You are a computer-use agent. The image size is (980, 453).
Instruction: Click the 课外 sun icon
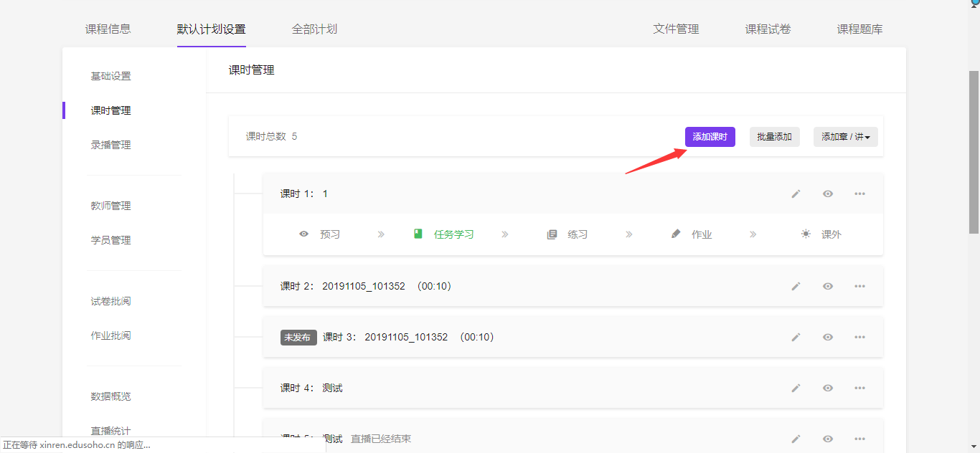[x=806, y=234]
